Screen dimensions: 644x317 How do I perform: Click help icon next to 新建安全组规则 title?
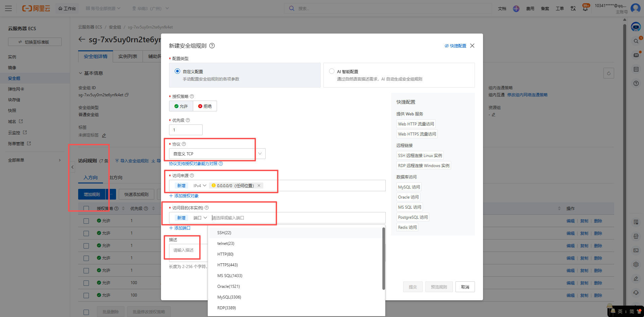coord(212,46)
